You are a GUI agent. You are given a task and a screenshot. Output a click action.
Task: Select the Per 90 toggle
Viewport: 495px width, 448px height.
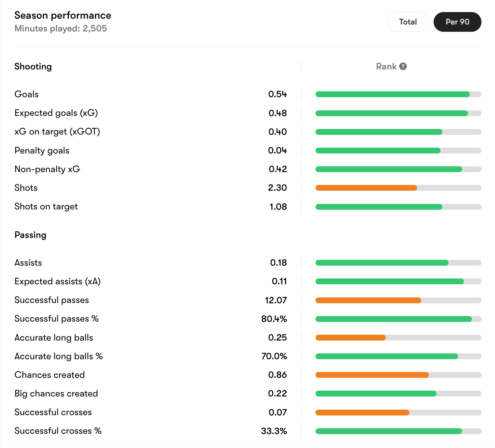point(457,22)
